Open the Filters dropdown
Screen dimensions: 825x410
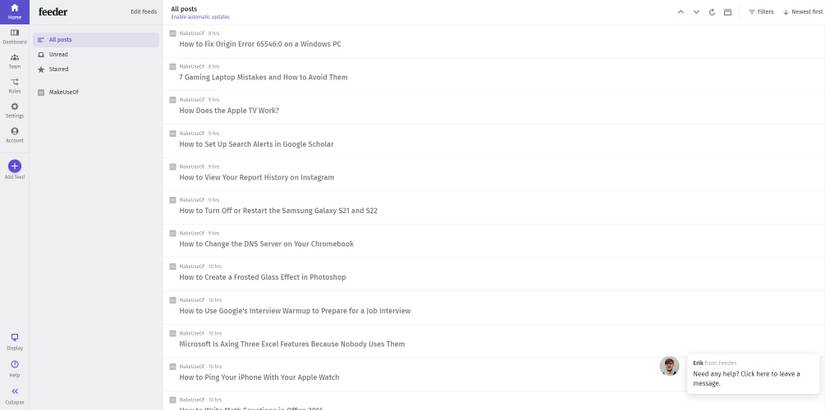[x=761, y=12]
